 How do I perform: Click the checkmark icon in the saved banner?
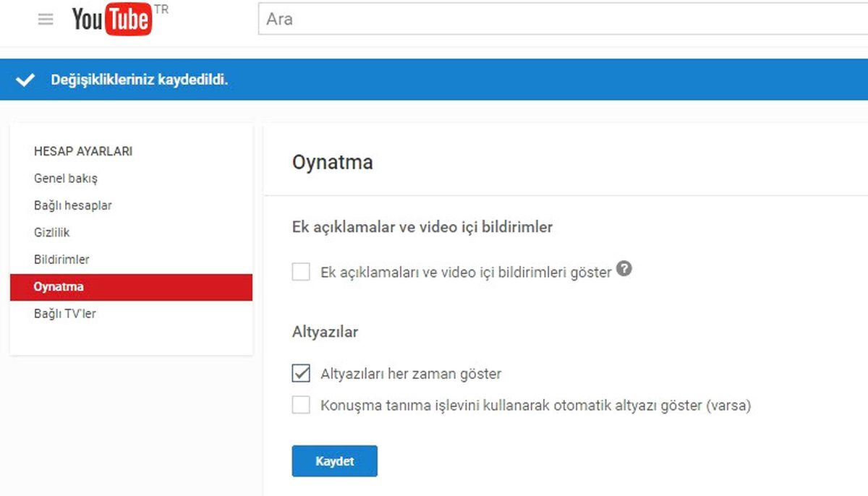[x=25, y=80]
